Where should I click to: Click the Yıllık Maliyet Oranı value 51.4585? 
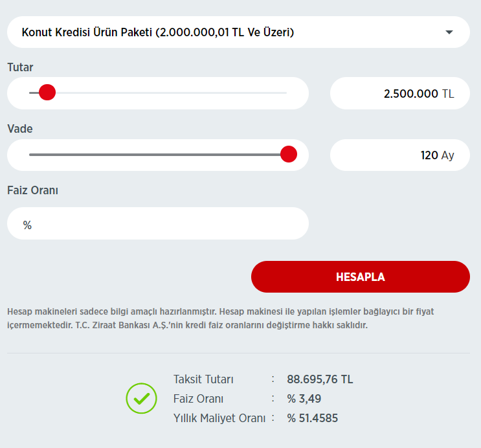[x=313, y=418]
